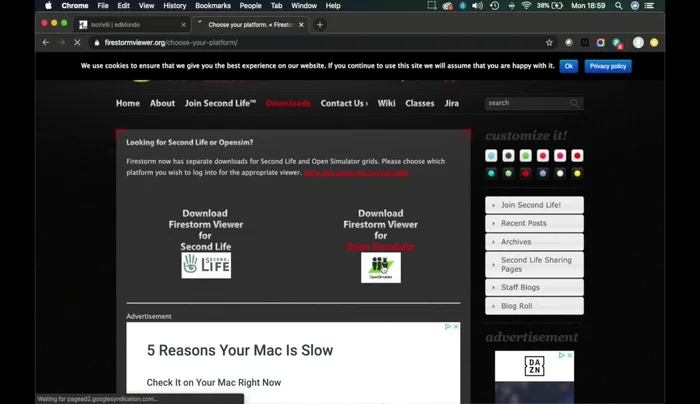Expand the Join Second Life! sidebar item
Screen dimensions: 700x404
click(x=534, y=205)
